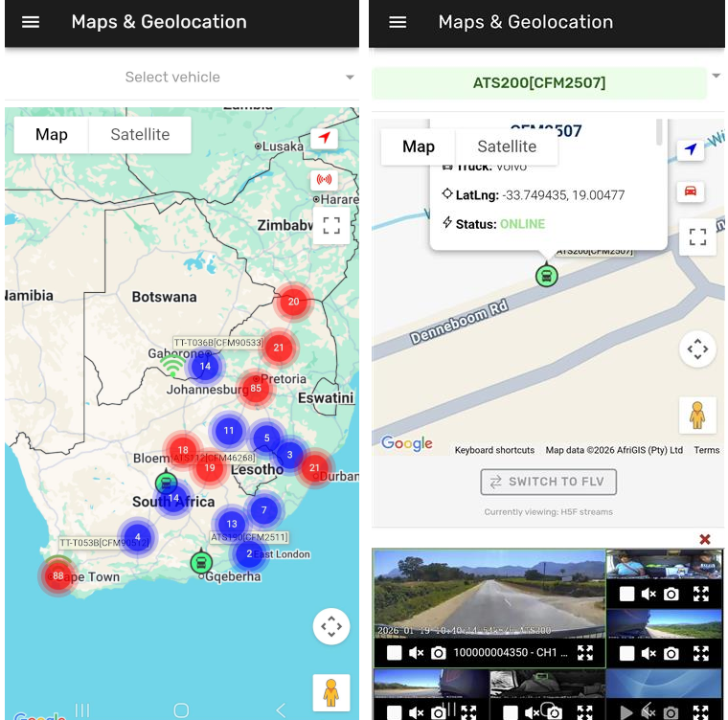Tap Android home button on left screen
This screenshot has width=728, height=720.
[181, 710]
